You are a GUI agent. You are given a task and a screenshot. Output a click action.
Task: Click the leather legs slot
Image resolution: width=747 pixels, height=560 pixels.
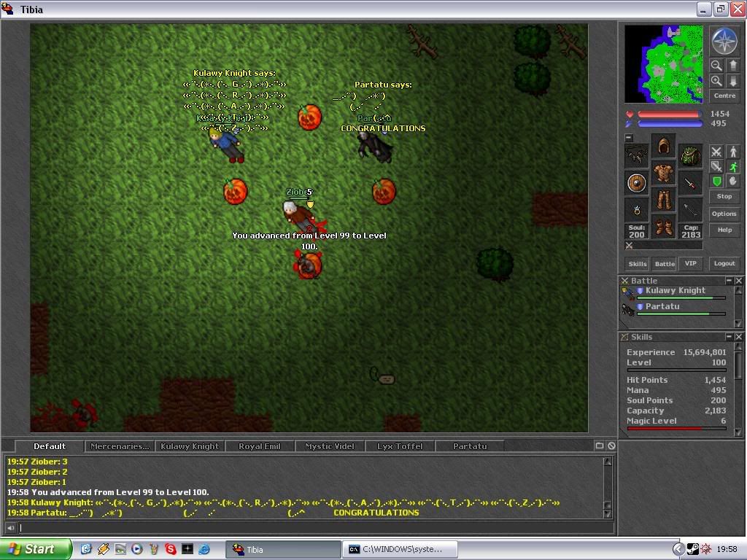click(663, 200)
